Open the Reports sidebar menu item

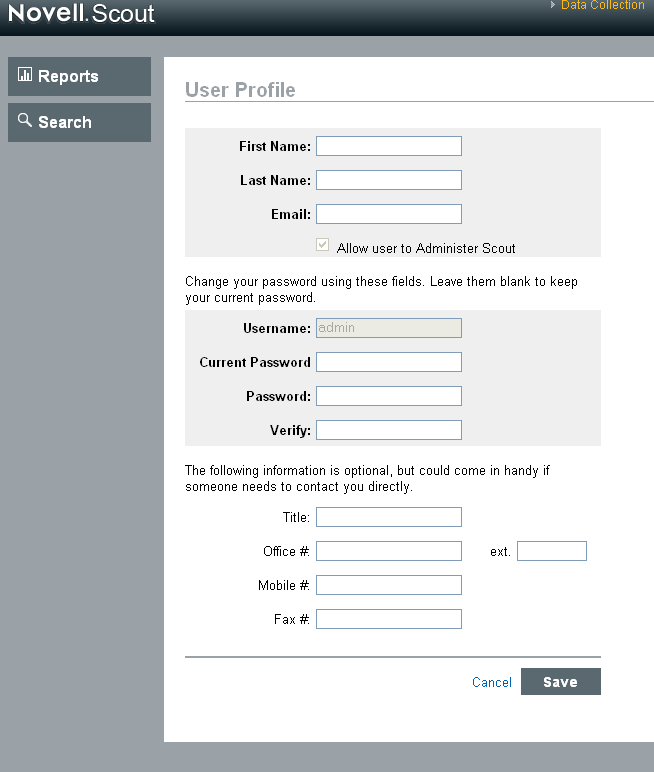[79, 77]
